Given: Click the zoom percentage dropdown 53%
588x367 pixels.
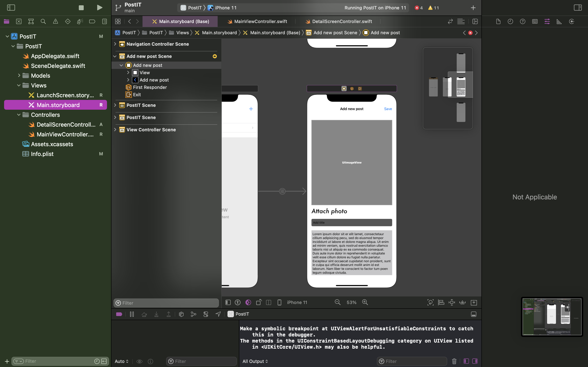Looking at the screenshot, I should [x=351, y=302].
